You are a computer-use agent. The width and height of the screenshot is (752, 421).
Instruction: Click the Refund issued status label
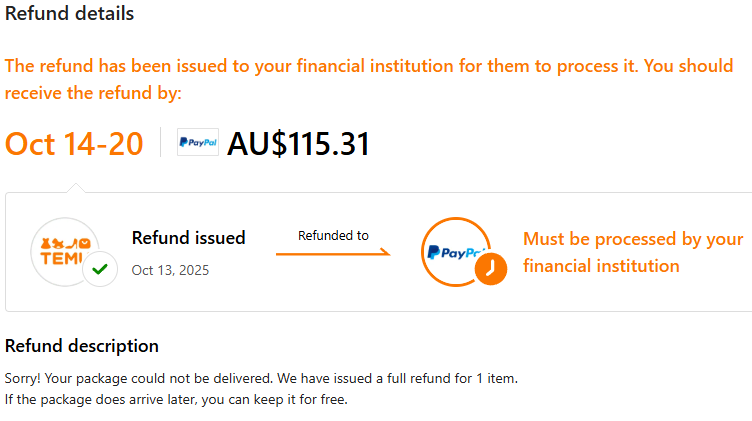tap(188, 238)
